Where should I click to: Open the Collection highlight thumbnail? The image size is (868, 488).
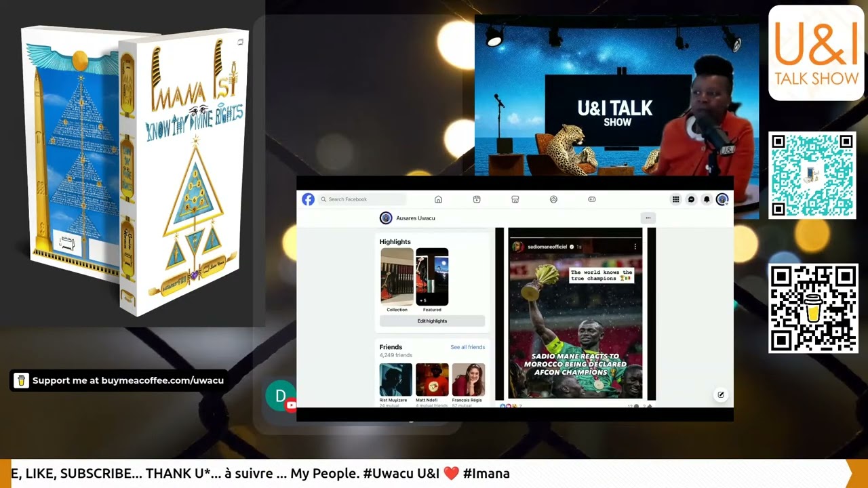[397, 277]
